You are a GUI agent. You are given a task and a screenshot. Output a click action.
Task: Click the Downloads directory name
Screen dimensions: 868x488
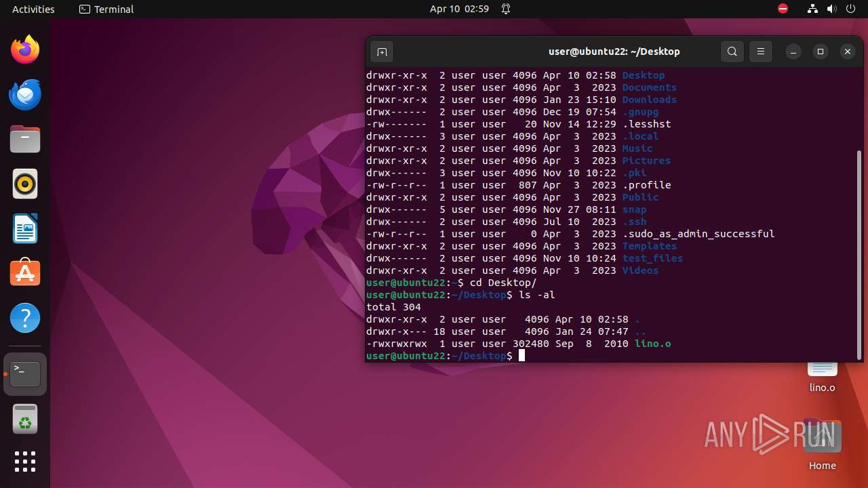650,100
